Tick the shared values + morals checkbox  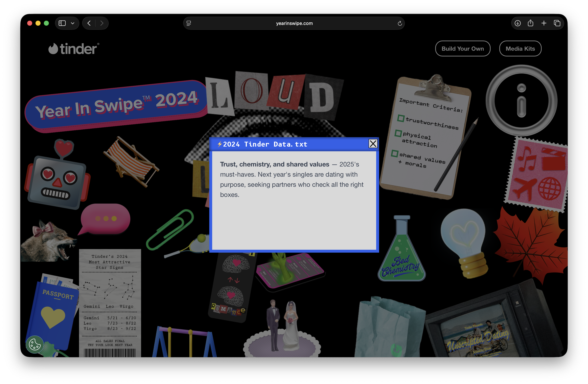pos(394,153)
